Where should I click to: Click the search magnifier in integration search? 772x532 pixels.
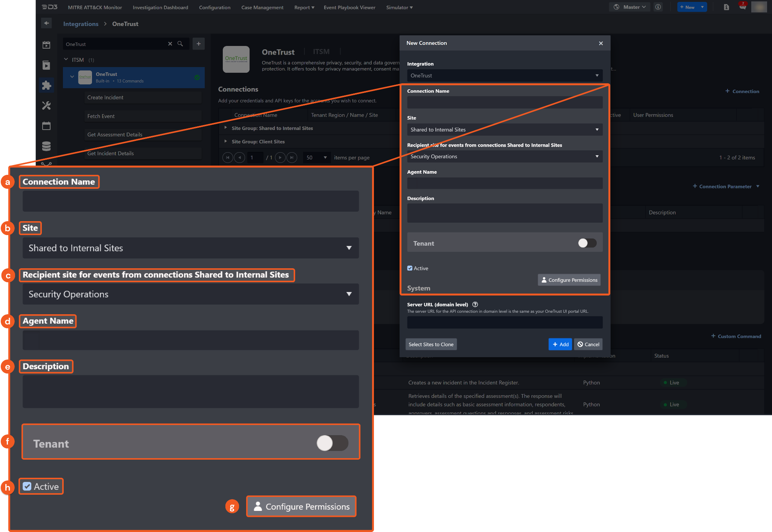pyautogui.click(x=180, y=44)
